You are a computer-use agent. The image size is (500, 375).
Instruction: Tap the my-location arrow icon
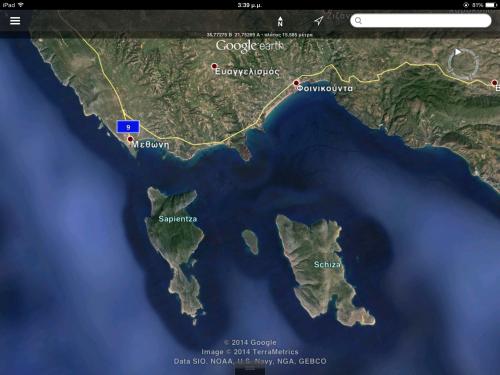pos(319,21)
